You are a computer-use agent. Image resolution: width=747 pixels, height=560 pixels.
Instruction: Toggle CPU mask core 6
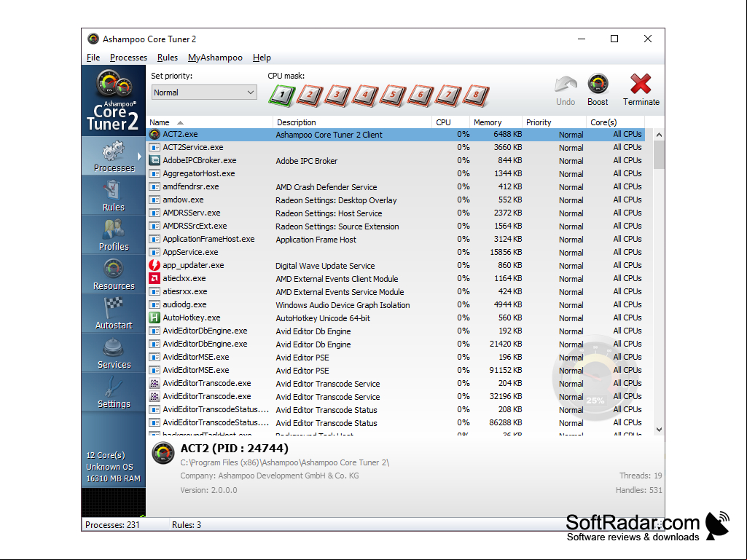click(421, 95)
